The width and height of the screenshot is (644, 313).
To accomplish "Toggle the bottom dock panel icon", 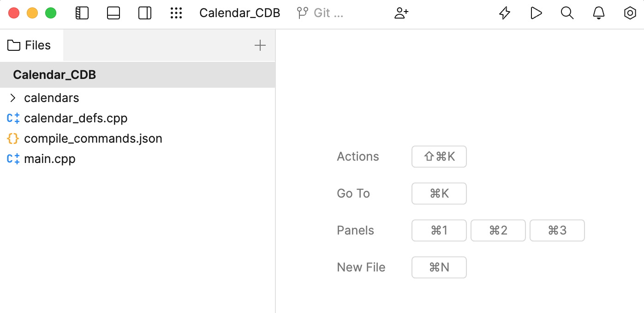I will 113,13.
